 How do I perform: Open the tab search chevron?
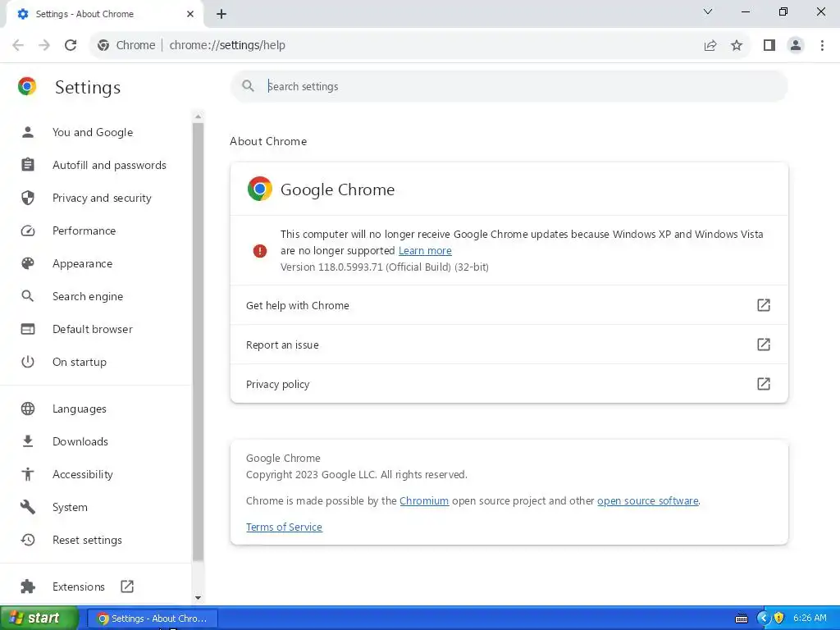pos(708,11)
